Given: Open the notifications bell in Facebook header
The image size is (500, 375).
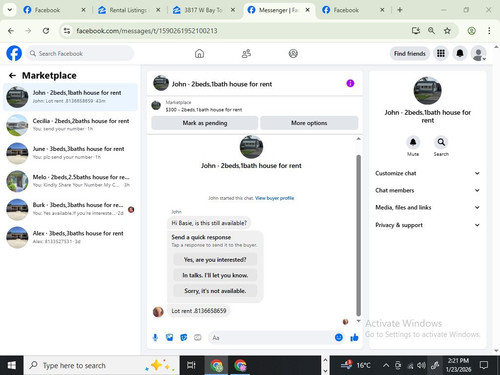Looking at the screenshot, I should pos(460,53).
